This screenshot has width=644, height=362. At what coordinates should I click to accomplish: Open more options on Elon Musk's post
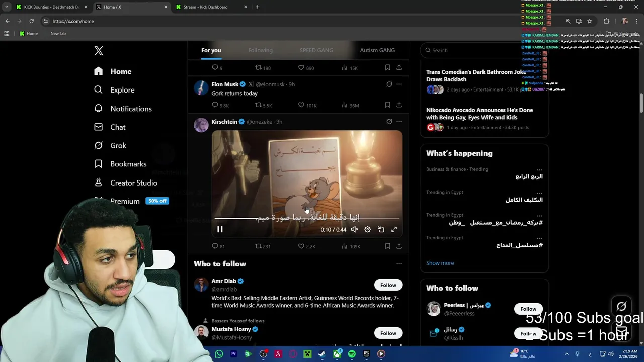399,84
